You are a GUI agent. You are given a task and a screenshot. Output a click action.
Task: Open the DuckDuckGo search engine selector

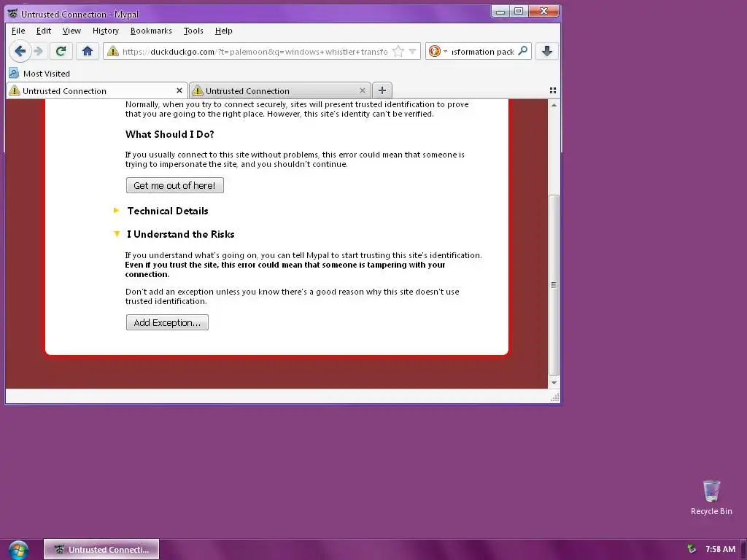[x=438, y=51]
